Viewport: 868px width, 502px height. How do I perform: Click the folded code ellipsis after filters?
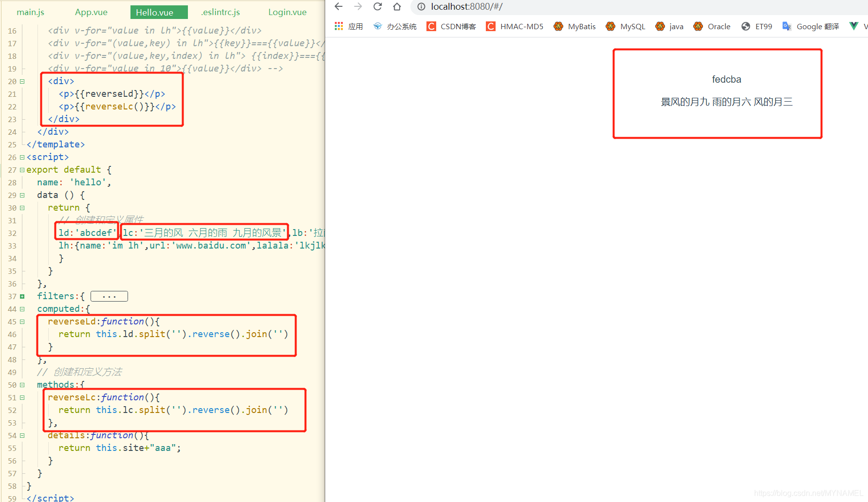tap(109, 296)
